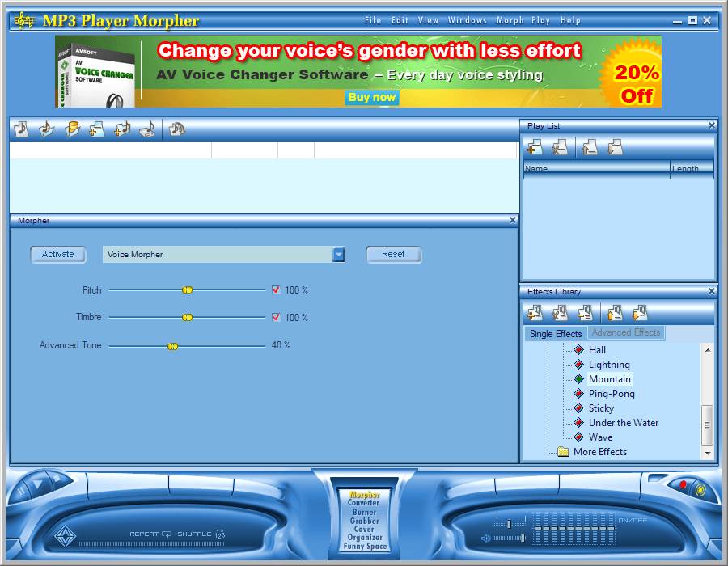The image size is (728, 566).
Task: Click remove-all effects icon with minus
Action: 585,313
